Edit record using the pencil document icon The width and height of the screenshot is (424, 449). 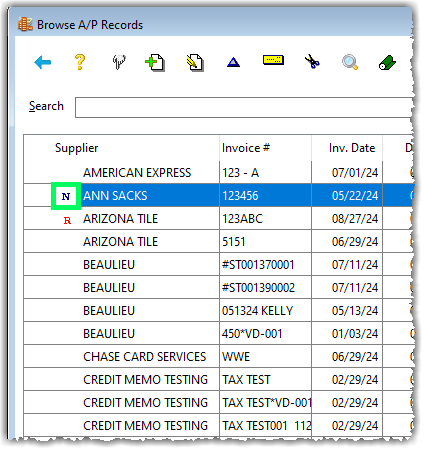pyautogui.click(x=195, y=63)
